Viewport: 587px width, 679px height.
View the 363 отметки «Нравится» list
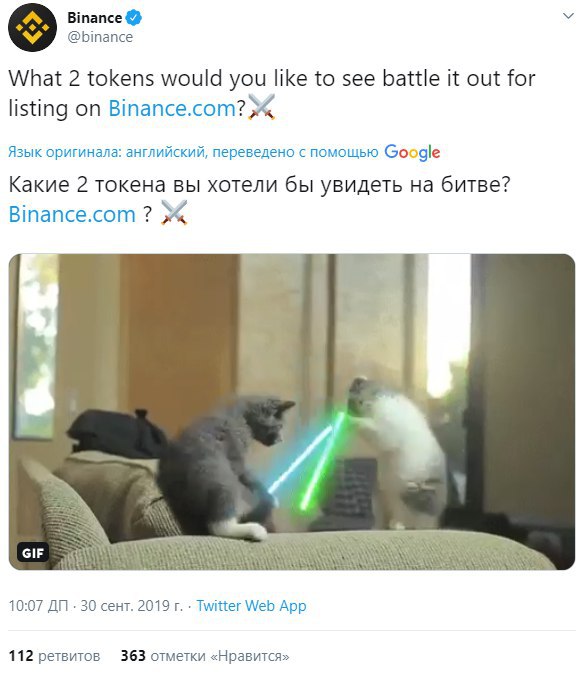(205, 656)
